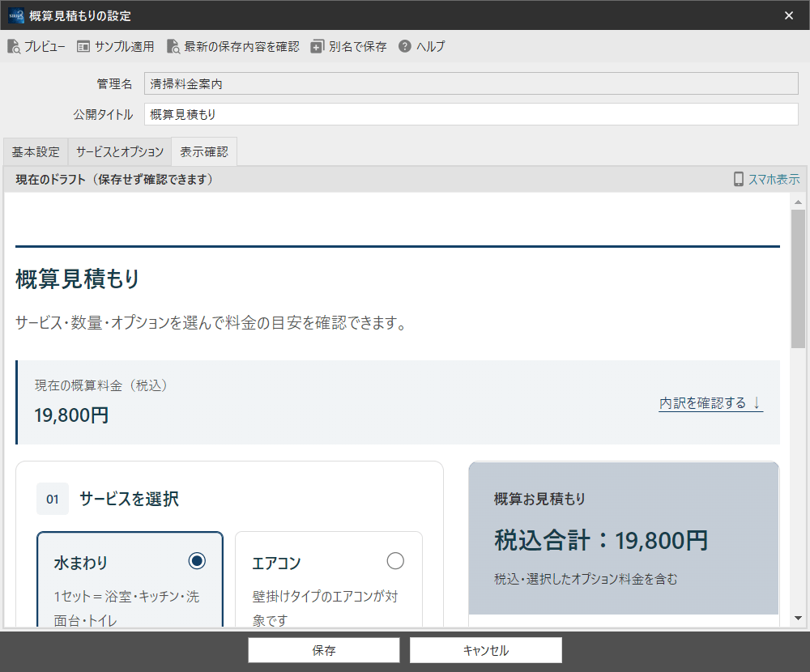
Task: Click the サービス・数量・オプションを選んで intro sentence
Action: coord(211,323)
